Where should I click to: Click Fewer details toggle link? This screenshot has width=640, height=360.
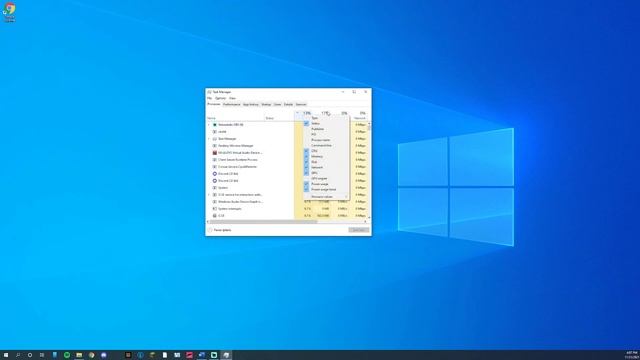219,230
